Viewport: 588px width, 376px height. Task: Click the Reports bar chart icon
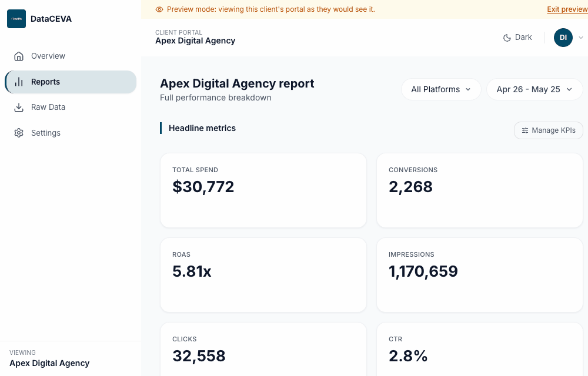[19, 82]
